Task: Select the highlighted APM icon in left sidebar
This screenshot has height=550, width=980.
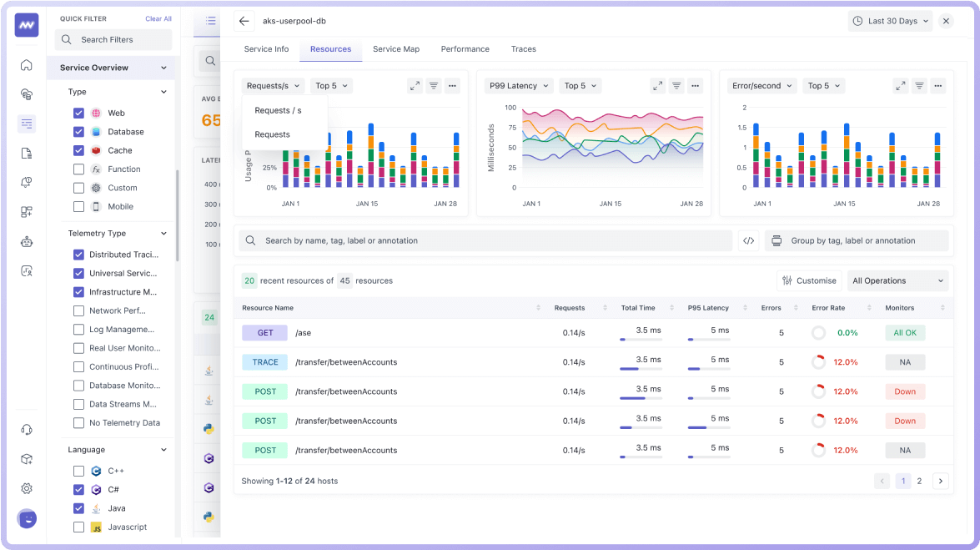Action: [x=27, y=124]
